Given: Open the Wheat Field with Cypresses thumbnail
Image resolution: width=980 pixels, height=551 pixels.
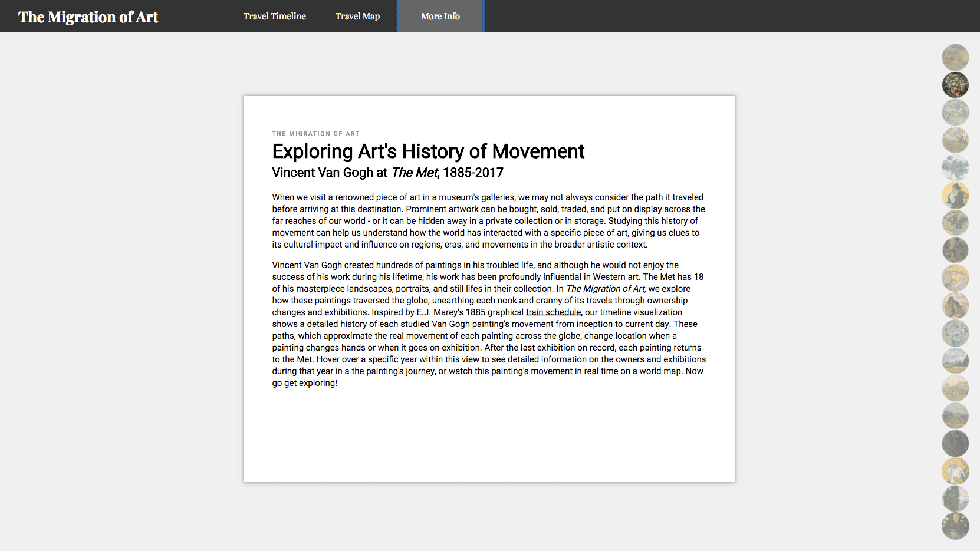Looking at the screenshot, I should pos(955,361).
